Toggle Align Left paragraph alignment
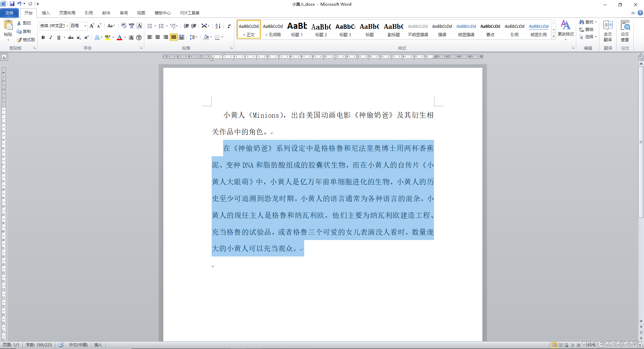 150,37
